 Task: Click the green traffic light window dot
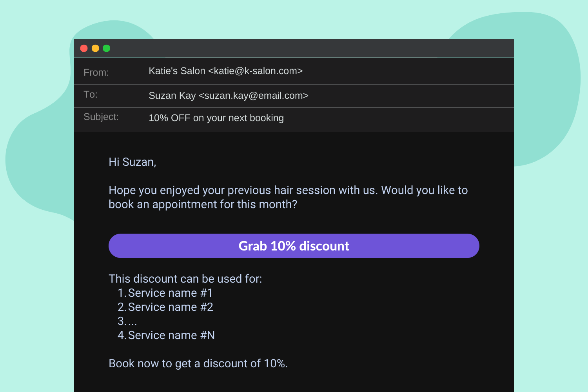click(x=106, y=48)
